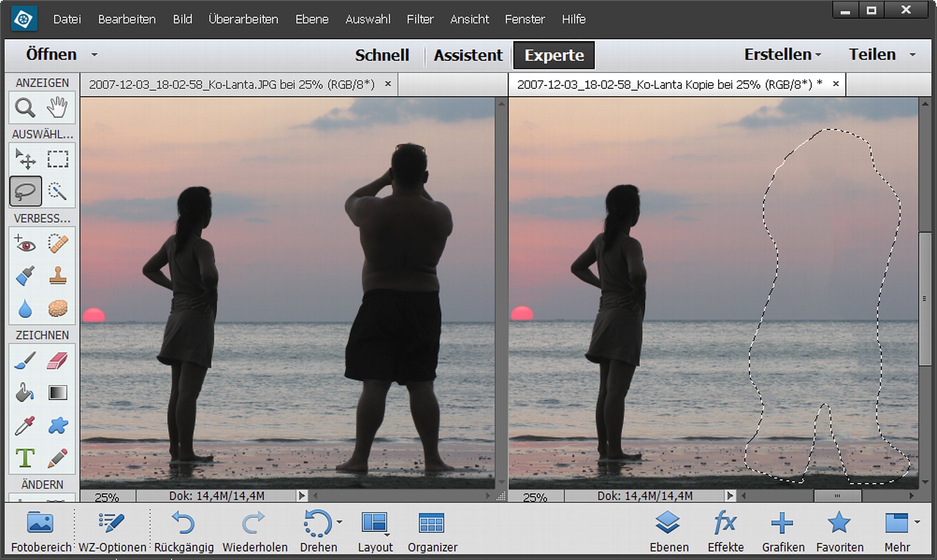Expand the Mehr dropdown arrow
937x560 pixels.
pos(917,522)
